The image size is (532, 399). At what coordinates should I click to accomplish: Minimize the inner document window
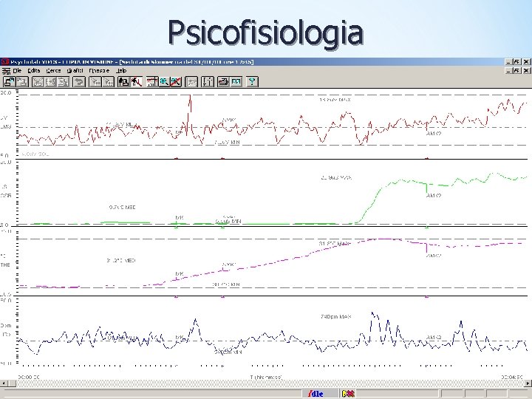[x=508, y=71]
